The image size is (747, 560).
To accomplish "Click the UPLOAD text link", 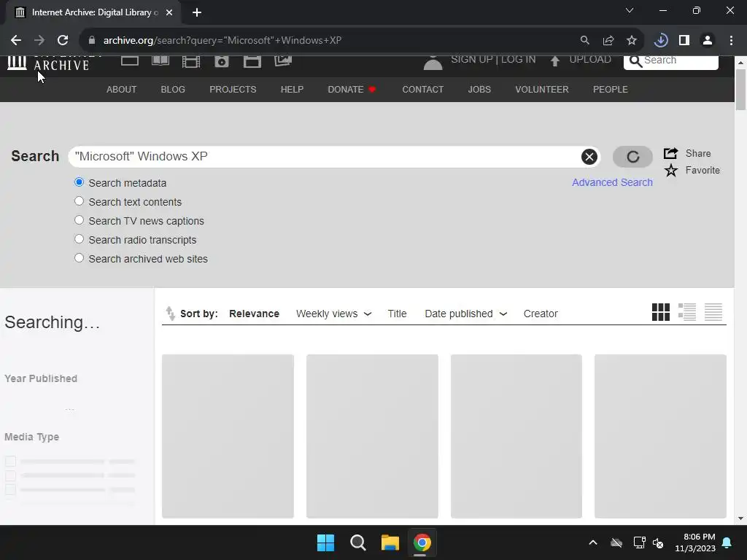I will click(x=589, y=60).
